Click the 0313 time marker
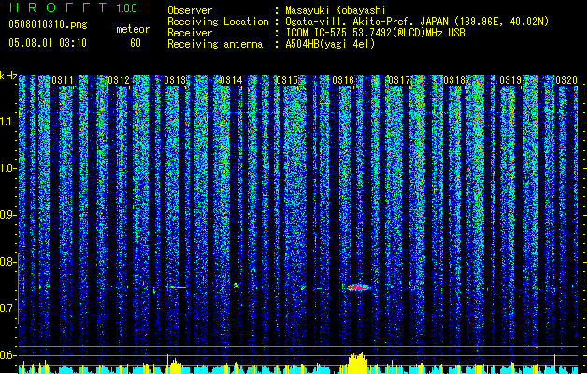Viewport: 588px width, 374px height. (175, 80)
